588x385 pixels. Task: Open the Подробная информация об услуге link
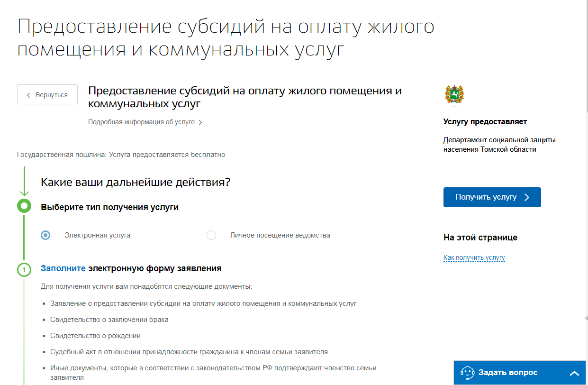(x=141, y=122)
